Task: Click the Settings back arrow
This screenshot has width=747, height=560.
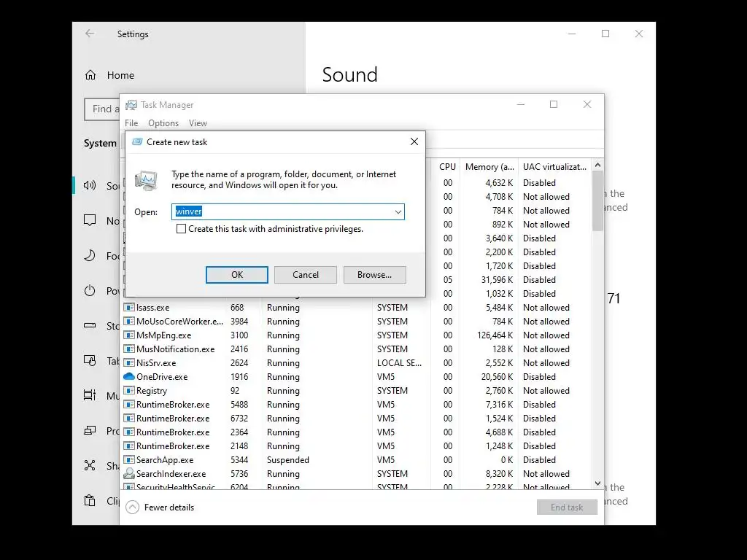Action: tap(90, 34)
